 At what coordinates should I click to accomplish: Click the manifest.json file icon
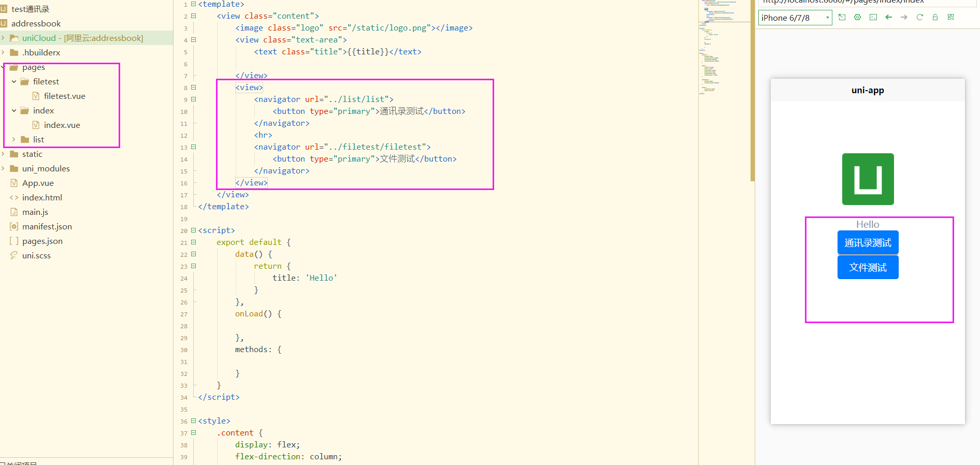pos(14,226)
